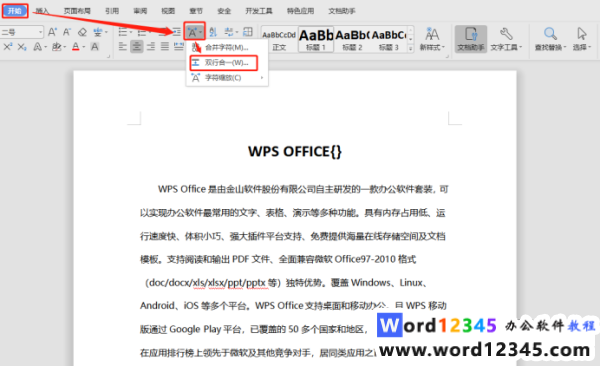
Task: Open the font dialog launcher corner
Action: point(108,57)
